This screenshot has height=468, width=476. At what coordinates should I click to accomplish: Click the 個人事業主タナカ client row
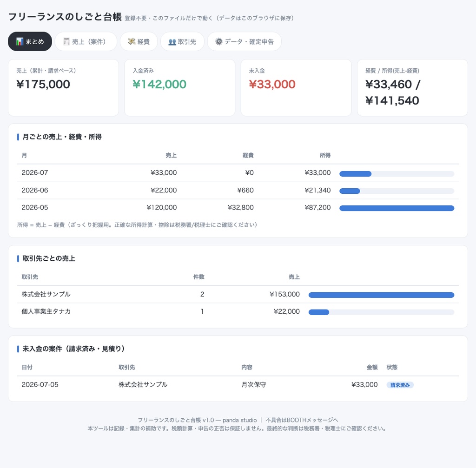pos(238,311)
